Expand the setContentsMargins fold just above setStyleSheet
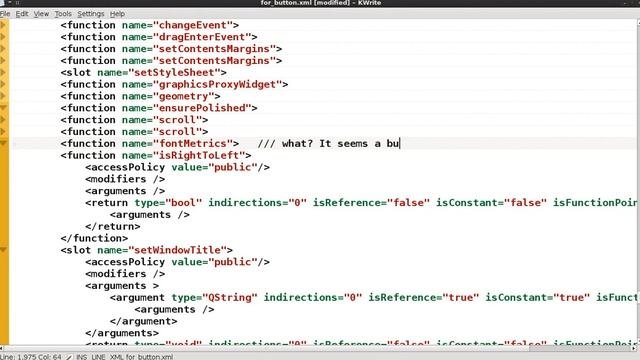This screenshot has height=360, width=640. pos(3,61)
